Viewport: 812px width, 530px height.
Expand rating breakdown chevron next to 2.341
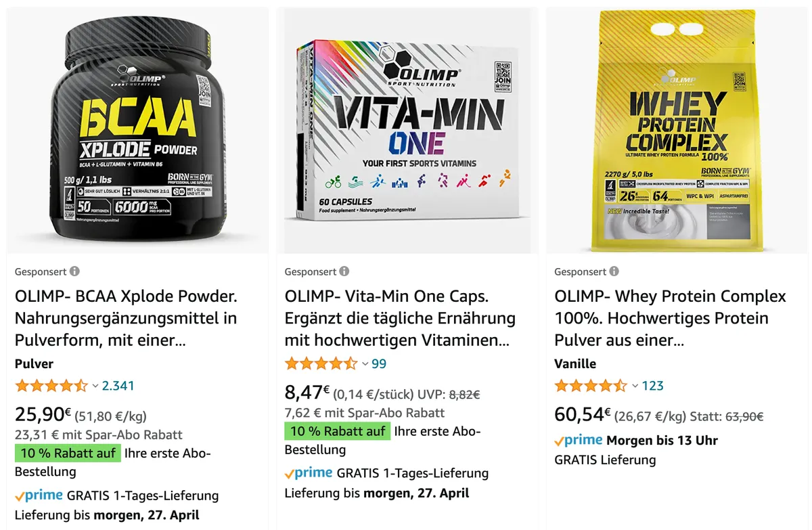point(95,386)
